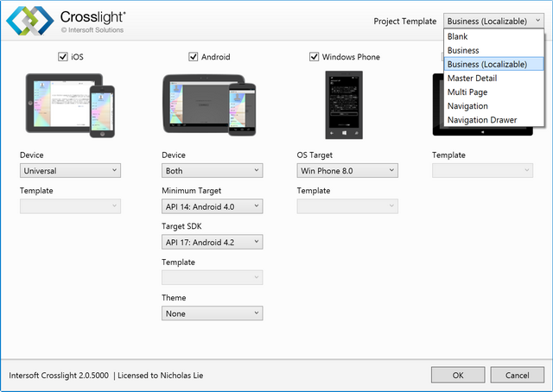Select Blank from template list
Viewport: 553px width, 392px height.
point(493,36)
